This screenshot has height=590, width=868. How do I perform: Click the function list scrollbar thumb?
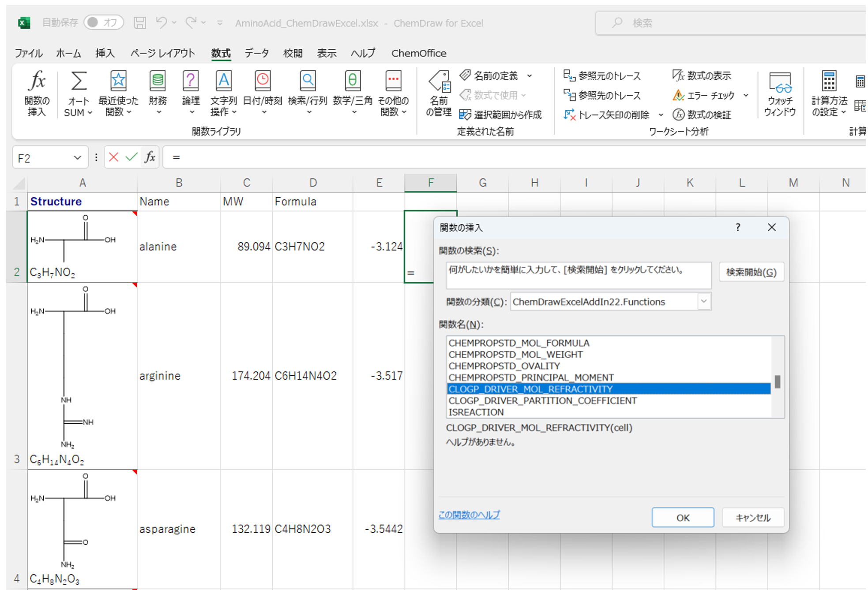777,382
